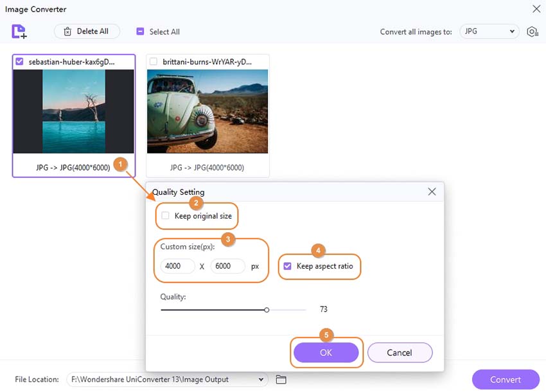Close the Quality Setting dialog

coord(432,192)
